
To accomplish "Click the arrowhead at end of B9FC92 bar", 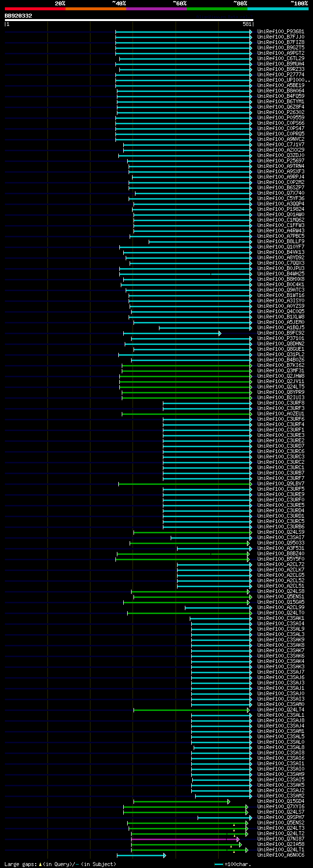I will point(220,333).
